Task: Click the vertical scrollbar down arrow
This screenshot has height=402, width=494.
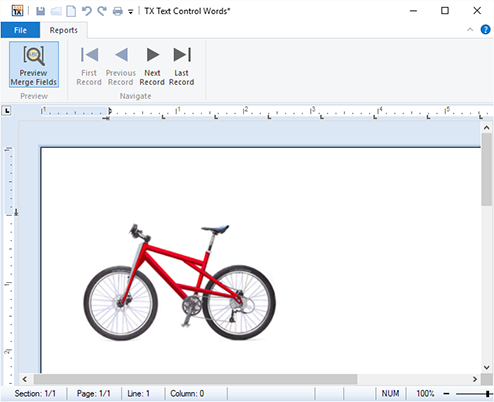Action: click(x=486, y=367)
